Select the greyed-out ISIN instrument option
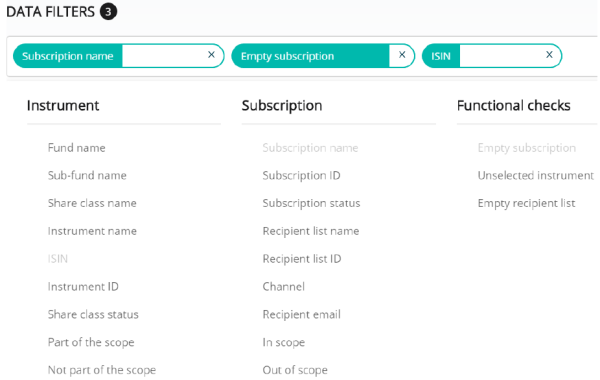The height and width of the screenshot is (380, 600). pos(57,259)
